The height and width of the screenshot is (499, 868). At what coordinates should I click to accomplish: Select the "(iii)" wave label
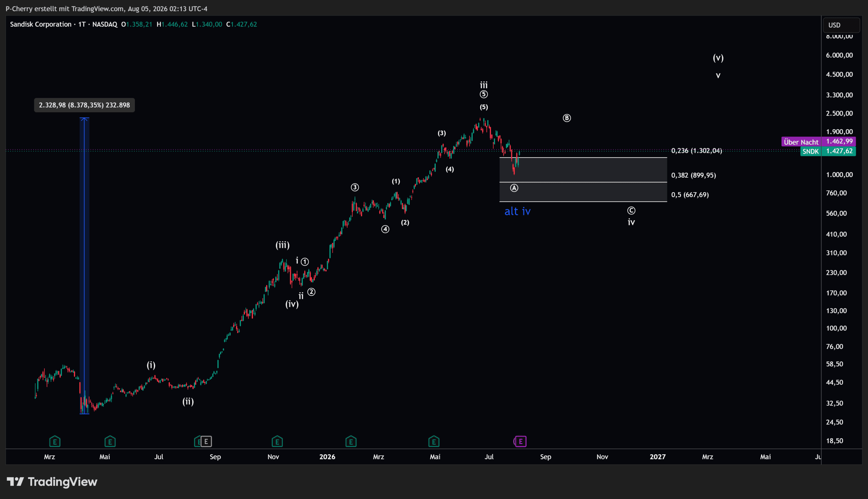click(x=283, y=245)
